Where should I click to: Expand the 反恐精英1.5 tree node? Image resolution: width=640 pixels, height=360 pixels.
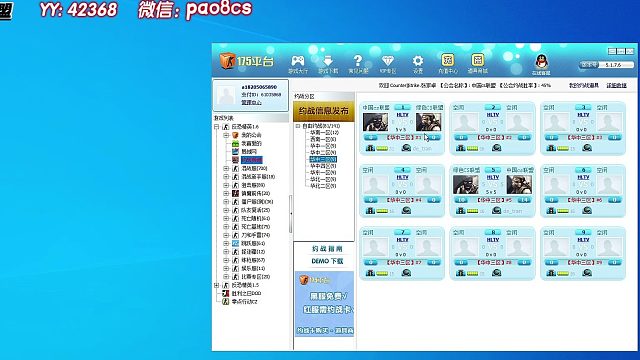[x=217, y=285]
